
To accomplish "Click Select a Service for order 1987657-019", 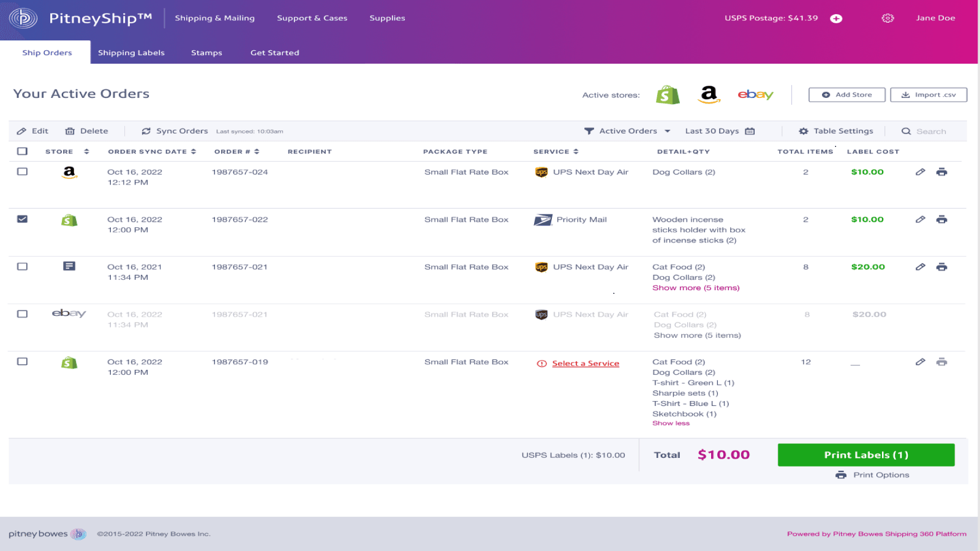I will coord(585,362).
